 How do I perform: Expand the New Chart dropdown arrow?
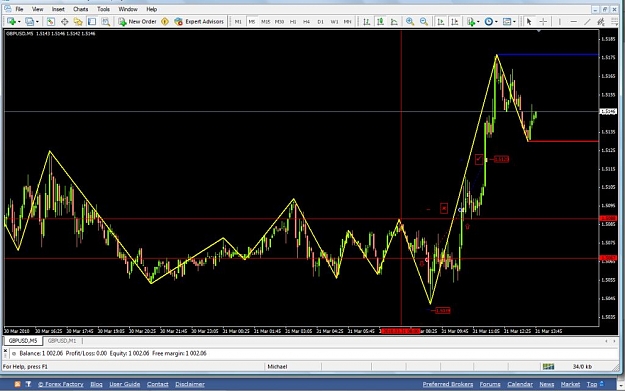19,22
